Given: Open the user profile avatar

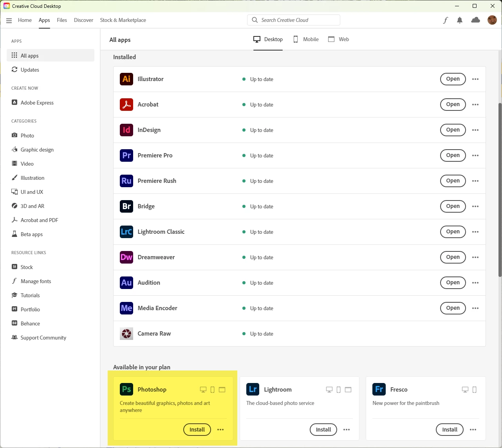Looking at the screenshot, I should tap(492, 20).
